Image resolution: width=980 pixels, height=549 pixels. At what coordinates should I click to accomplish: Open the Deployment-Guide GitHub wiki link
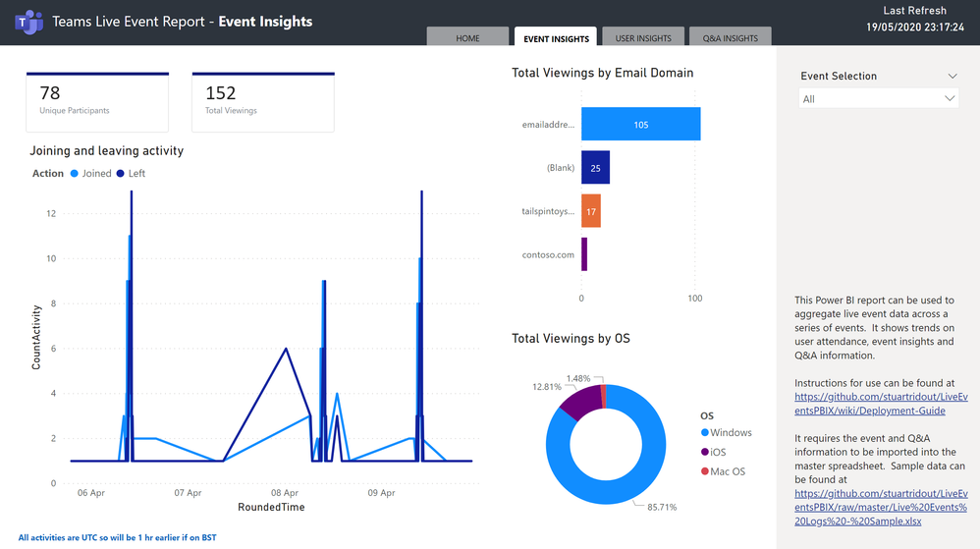point(881,404)
